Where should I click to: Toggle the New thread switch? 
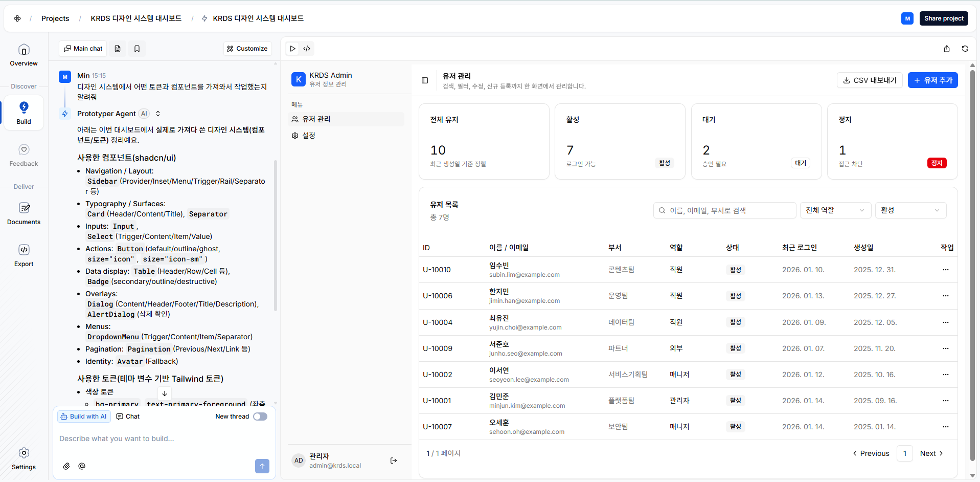260,417
